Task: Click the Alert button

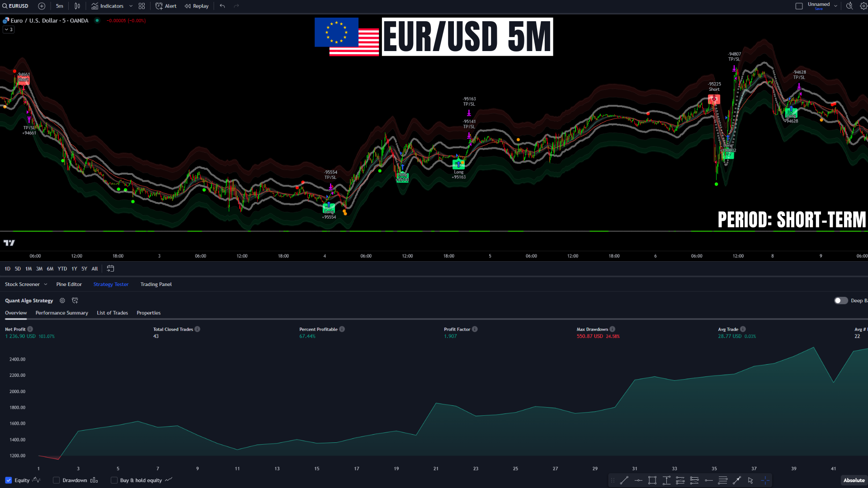Action: 166,6
